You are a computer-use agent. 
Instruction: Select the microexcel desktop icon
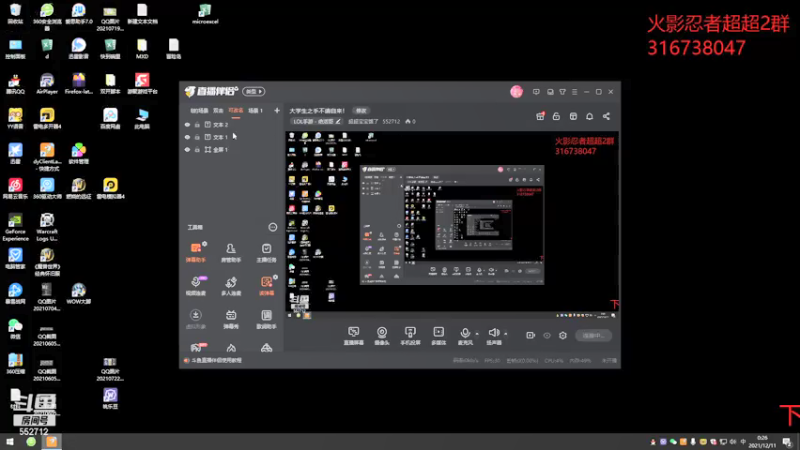click(205, 14)
